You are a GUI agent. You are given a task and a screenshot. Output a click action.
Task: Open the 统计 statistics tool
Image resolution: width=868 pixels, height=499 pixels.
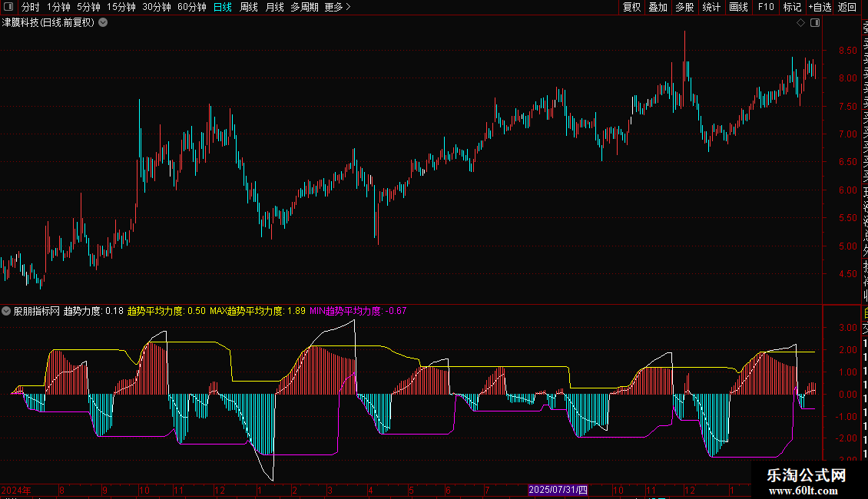coord(711,7)
